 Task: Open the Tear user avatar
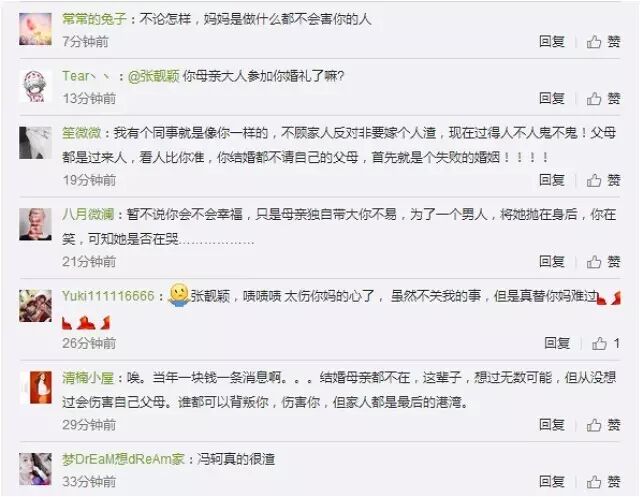coord(36,86)
